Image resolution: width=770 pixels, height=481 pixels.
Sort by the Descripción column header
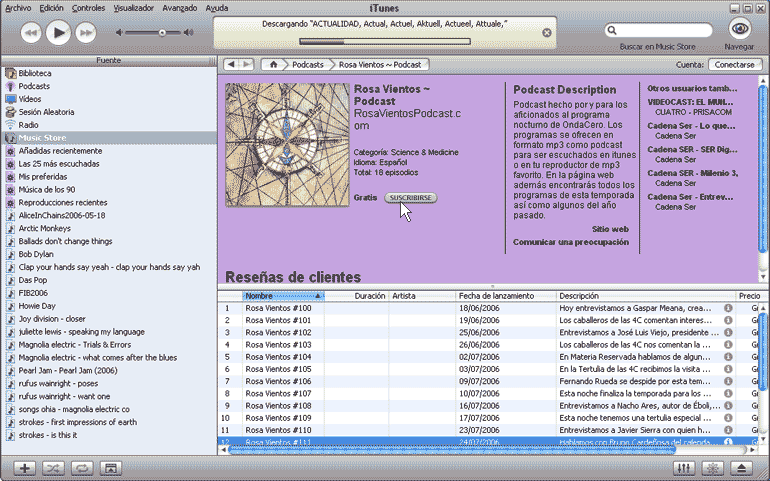coord(645,296)
